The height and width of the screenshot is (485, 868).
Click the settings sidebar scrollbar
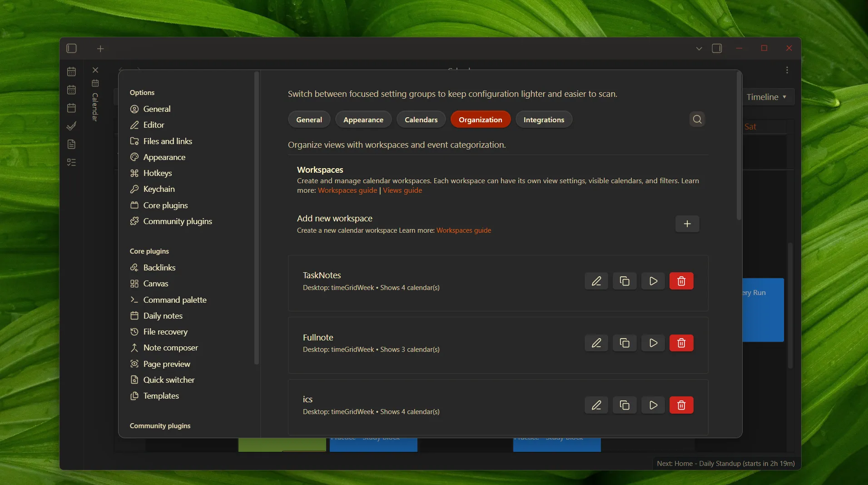[x=257, y=218]
